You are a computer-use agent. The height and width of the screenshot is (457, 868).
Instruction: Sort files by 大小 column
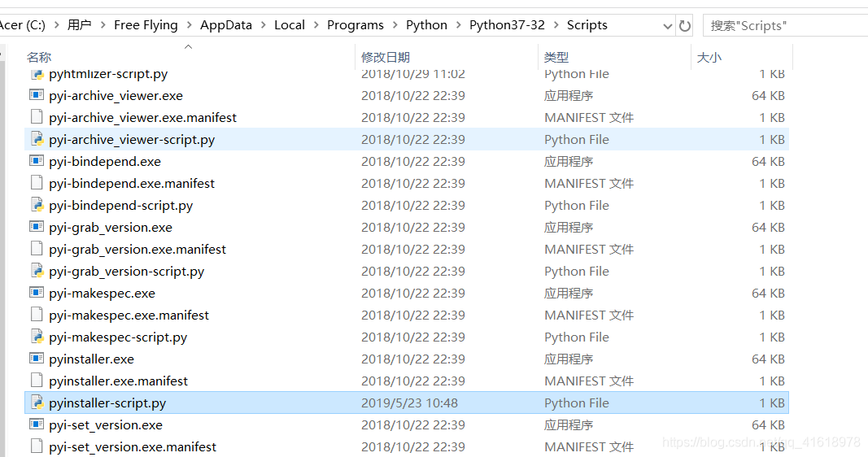tap(709, 57)
